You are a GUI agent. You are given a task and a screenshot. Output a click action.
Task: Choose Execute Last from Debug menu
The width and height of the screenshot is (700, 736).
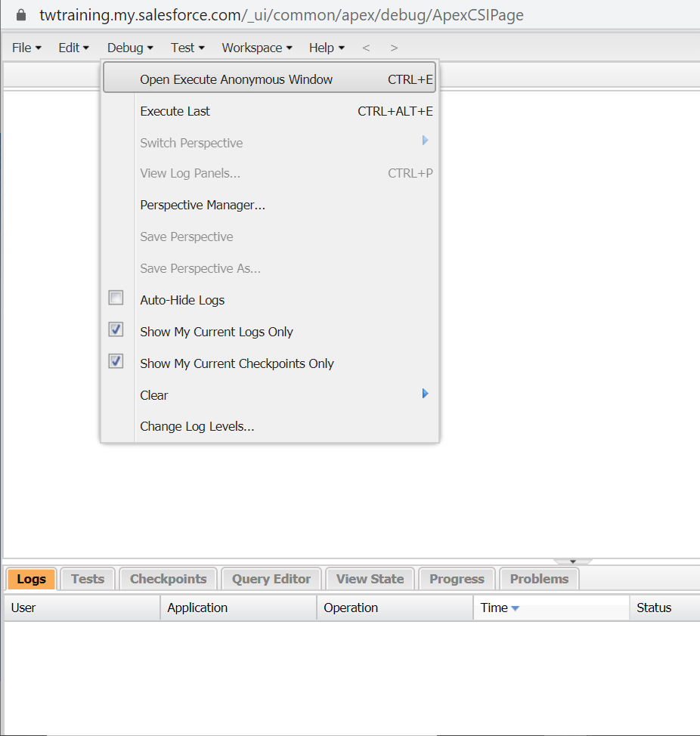175,111
